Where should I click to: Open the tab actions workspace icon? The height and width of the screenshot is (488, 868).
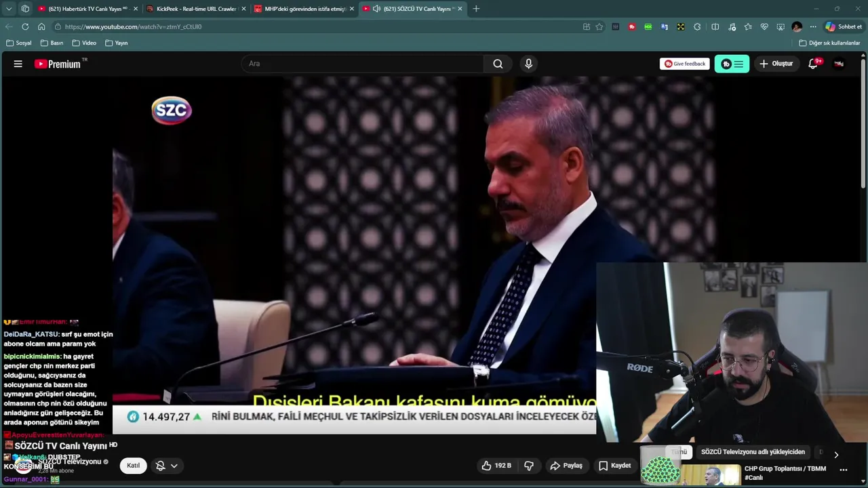(25, 9)
